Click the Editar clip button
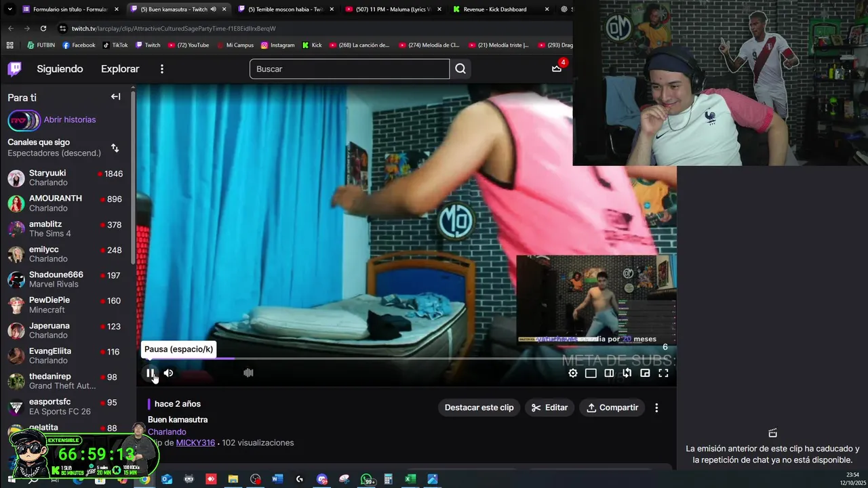 point(549,407)
